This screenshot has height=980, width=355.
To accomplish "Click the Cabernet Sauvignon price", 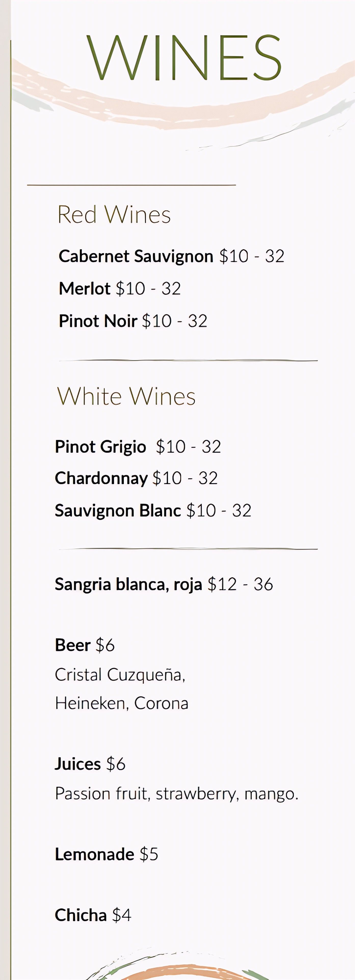I will 252,256.
